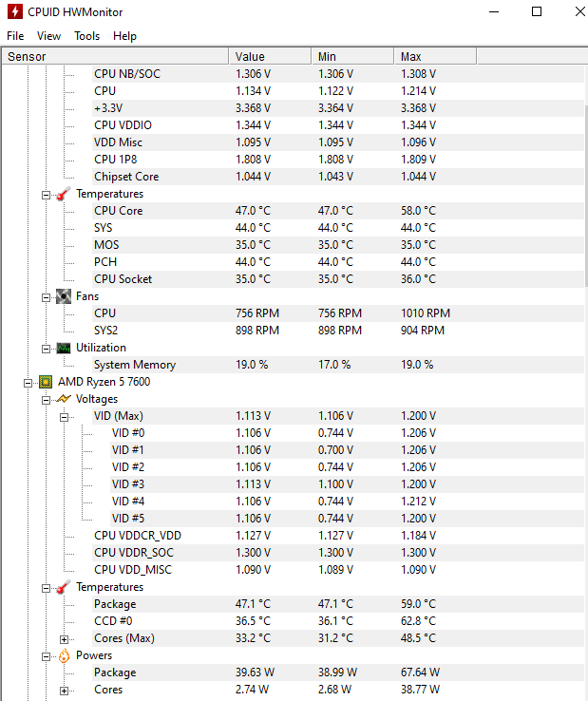Screen dimensions: 588x701
Task: Collapse the motherboard Temperatures group
Action: [x=46, y=195]
